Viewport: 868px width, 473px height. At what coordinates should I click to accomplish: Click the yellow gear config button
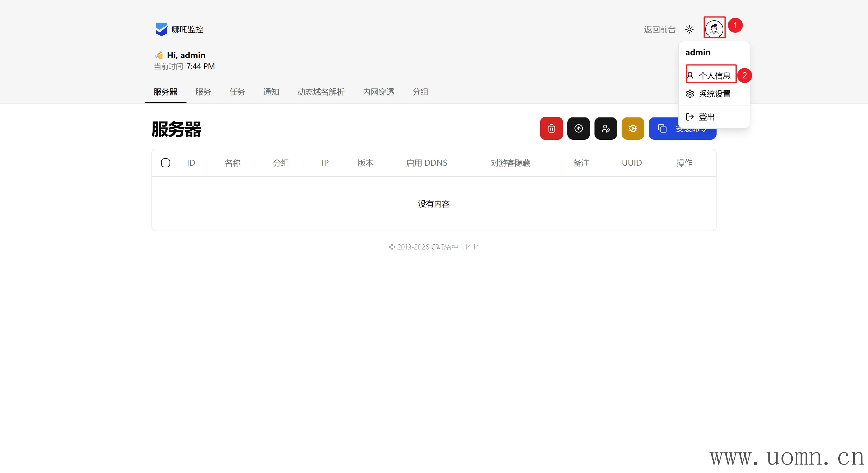pyautogui.click(x=632, y=128)
